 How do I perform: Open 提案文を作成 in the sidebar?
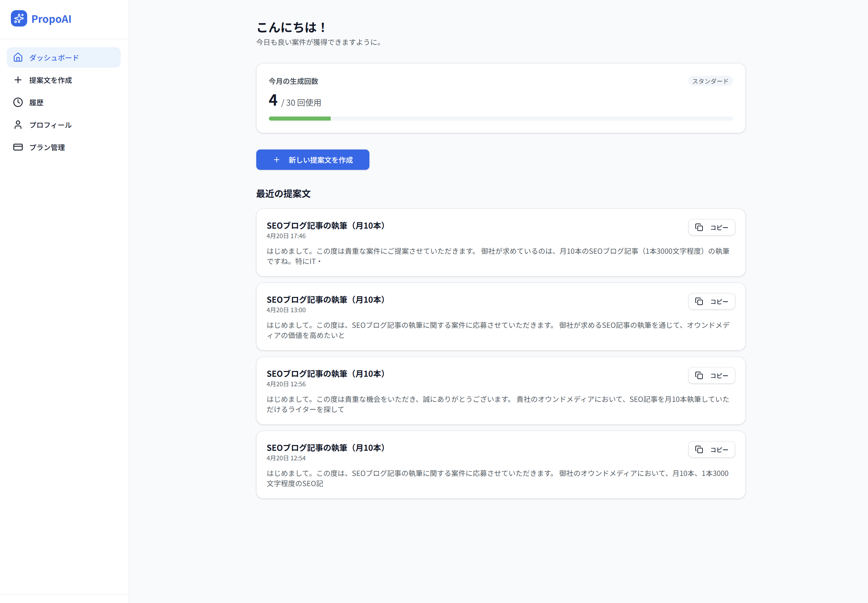click(51, 80)
